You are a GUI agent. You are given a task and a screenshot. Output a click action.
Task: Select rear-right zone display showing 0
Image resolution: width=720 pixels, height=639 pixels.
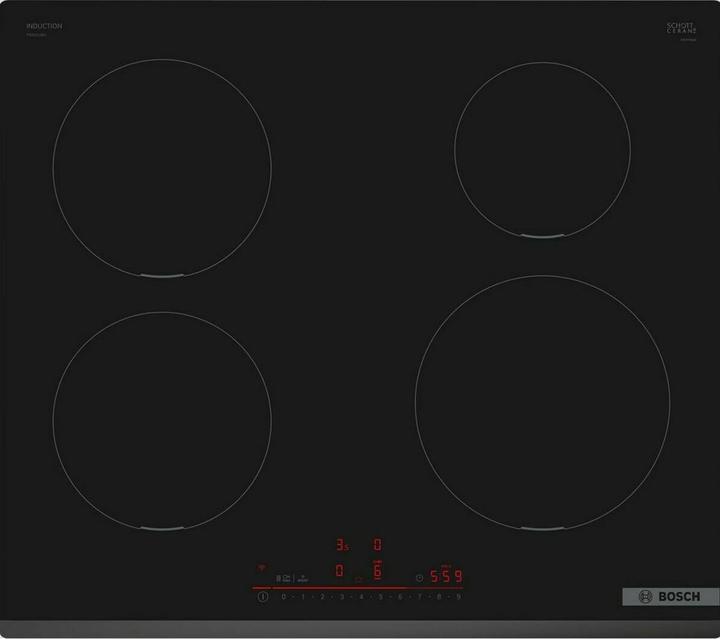(377, 545)
